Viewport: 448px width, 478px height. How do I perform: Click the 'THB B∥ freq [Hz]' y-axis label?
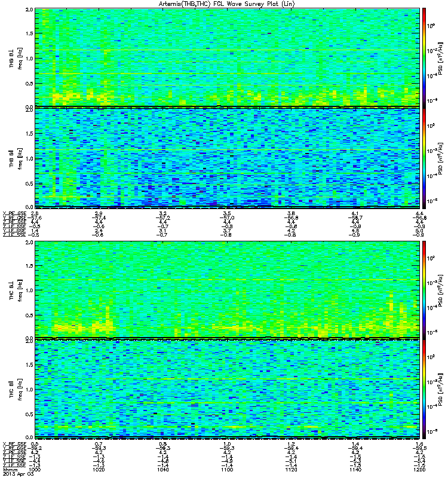coord(16,158)
